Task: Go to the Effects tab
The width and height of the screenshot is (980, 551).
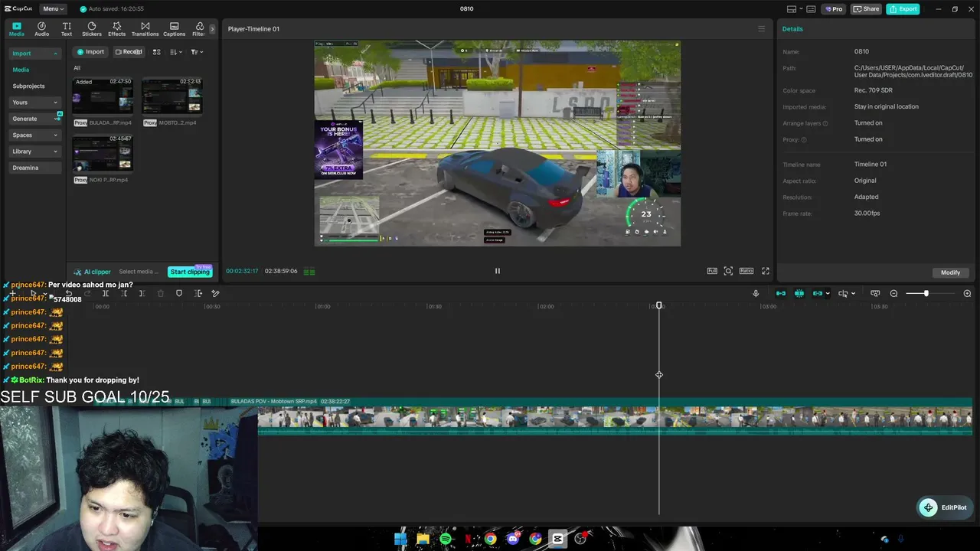Action: coord(116,29)
